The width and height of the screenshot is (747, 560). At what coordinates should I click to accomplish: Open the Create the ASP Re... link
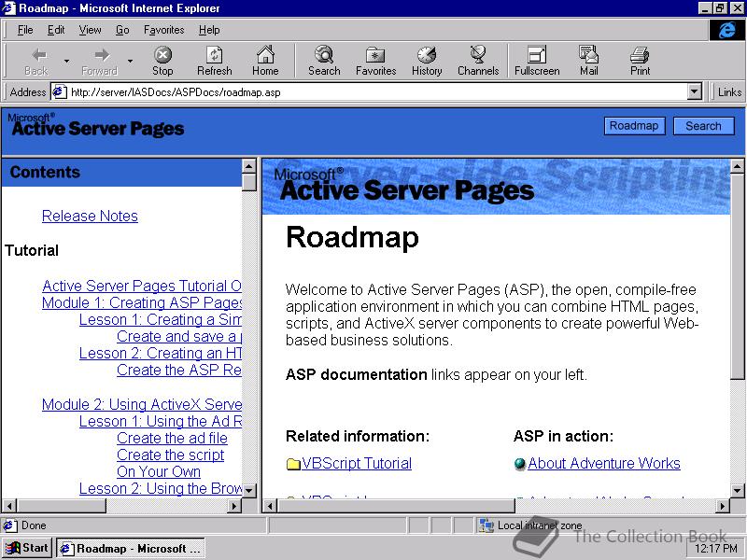click(179, 370)
